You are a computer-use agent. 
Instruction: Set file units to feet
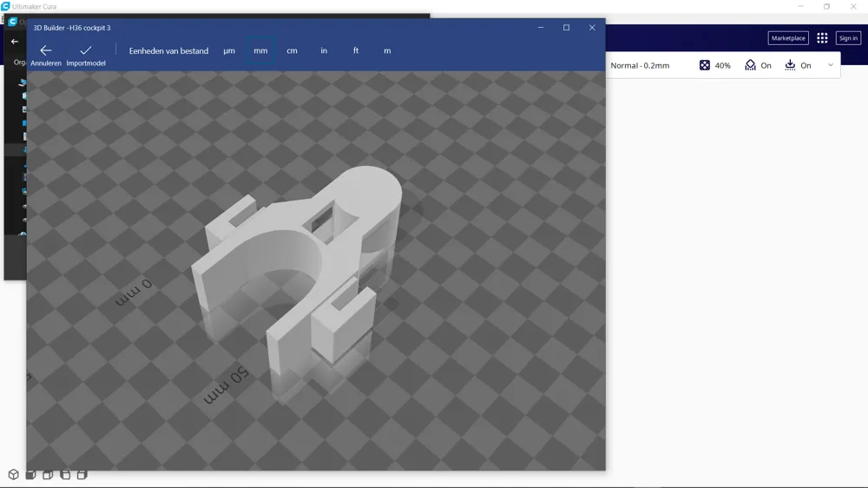coord(356,51)
